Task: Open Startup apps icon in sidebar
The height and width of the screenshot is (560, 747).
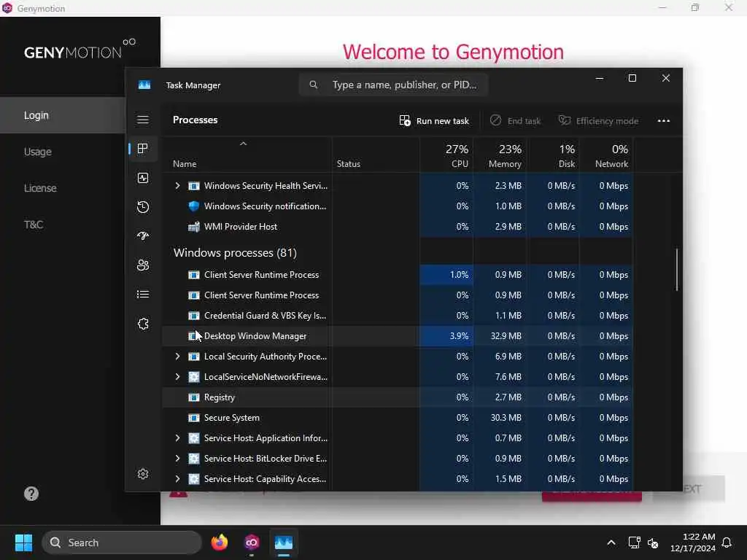Action: point(143,236)
